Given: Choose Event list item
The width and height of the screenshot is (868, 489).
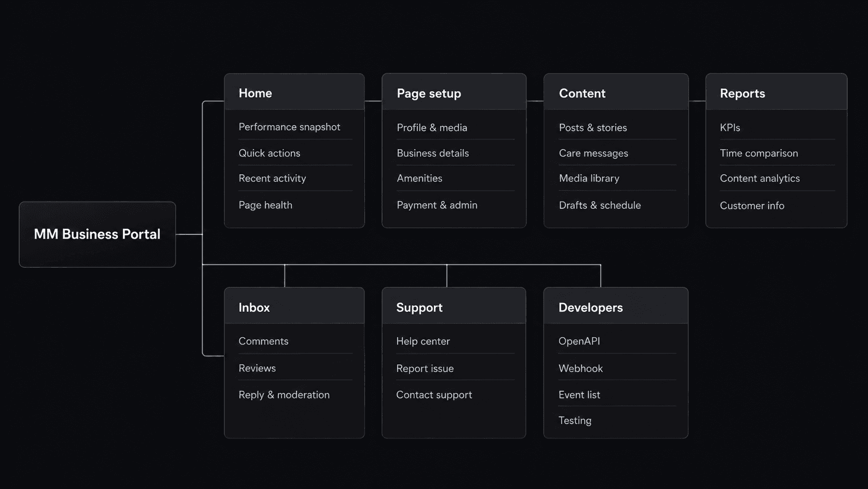Looking at the screenshot, I should tap(579, 394).
